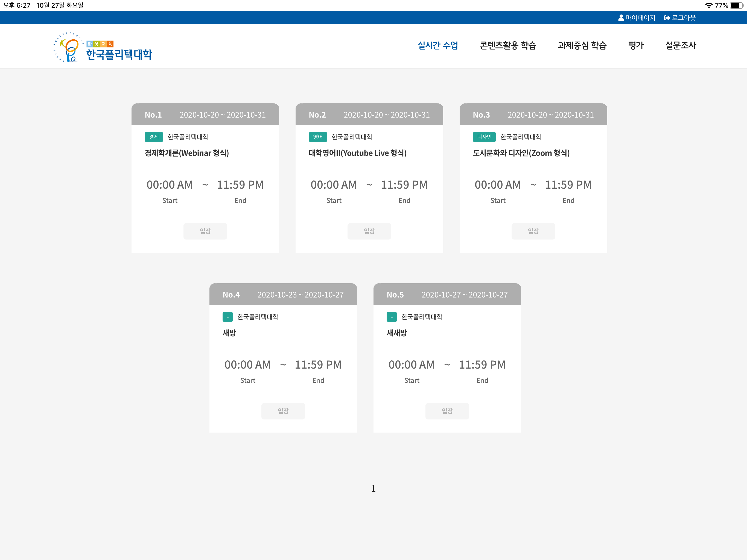Open the 설문조사 menu
This screenshot has width=747, height=560.
tap(681, 45)
